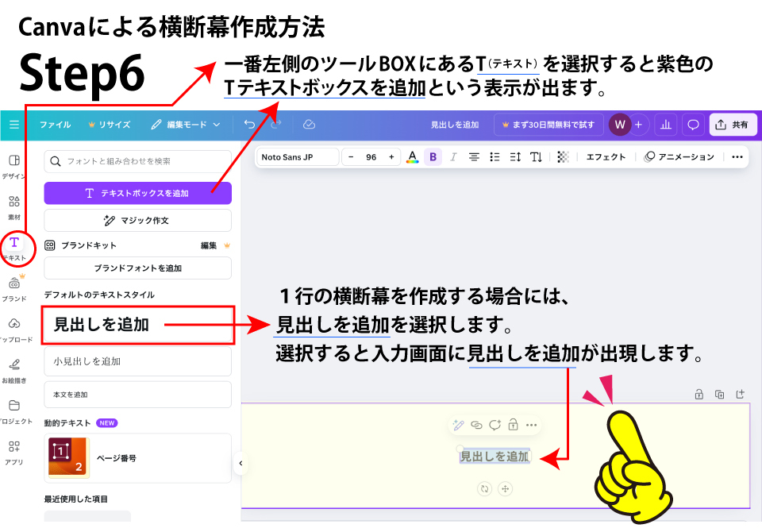Screen dimensions: 762x532
Task: Click the page lock icon
Action: click(698, 395)
